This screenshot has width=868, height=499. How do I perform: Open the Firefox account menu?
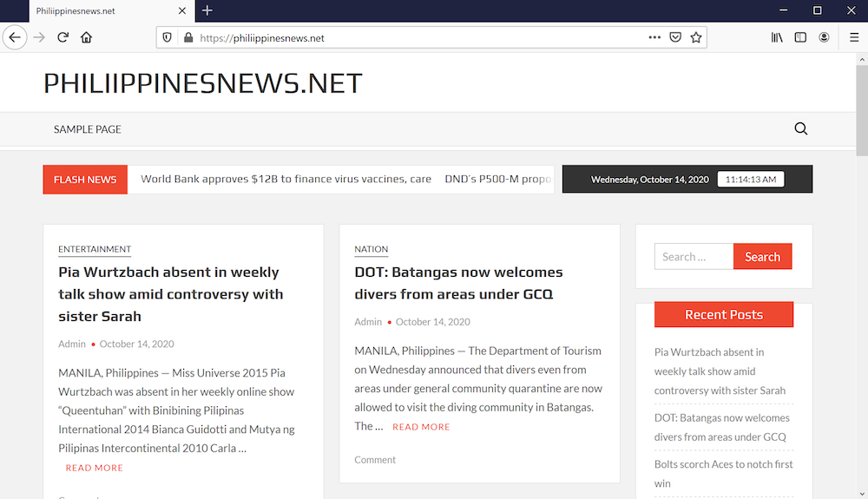coord(825,37)
